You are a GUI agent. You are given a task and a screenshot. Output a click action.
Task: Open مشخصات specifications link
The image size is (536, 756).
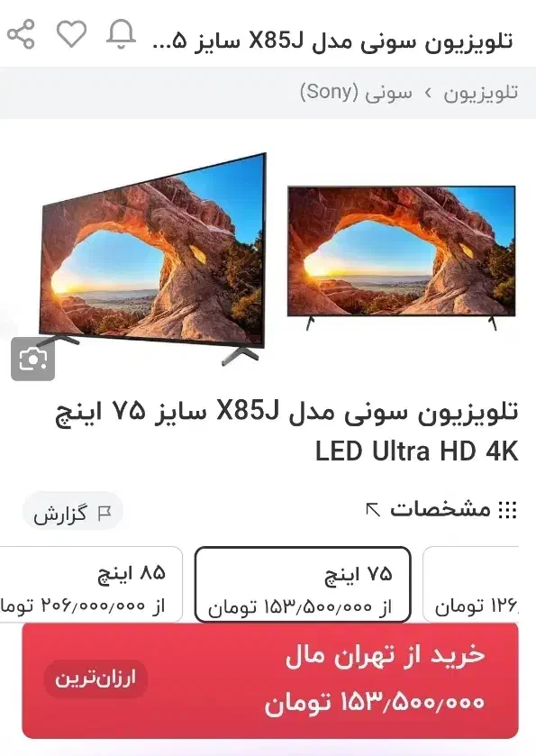(x=440, y=509)
